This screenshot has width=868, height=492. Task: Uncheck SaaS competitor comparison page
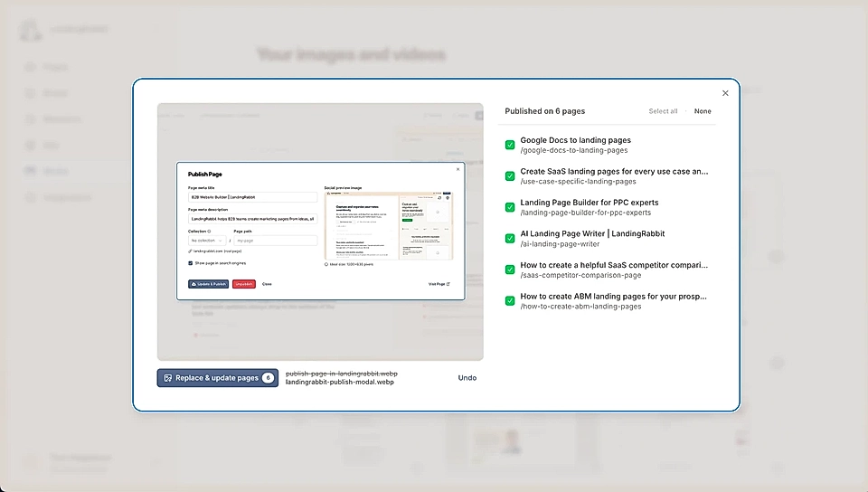510,270
